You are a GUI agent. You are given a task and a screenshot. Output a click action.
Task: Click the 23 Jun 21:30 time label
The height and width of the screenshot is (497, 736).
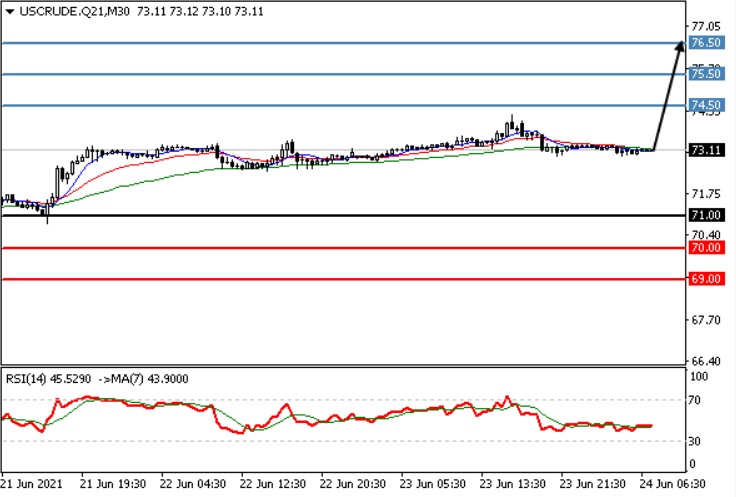tap(592, 484)
